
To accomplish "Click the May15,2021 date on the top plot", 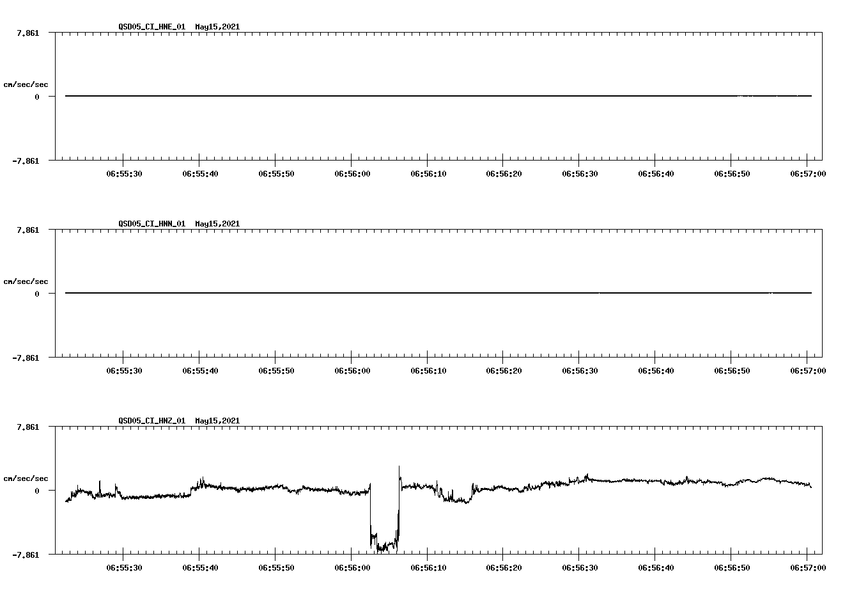I will pos(217,28).
